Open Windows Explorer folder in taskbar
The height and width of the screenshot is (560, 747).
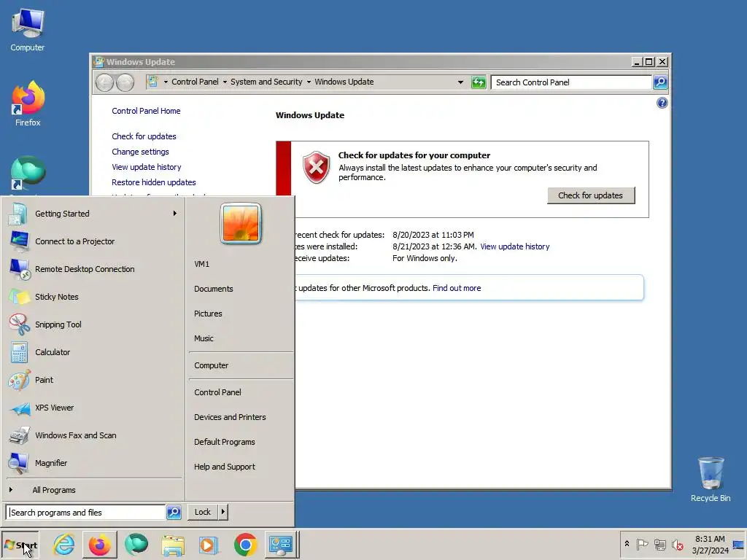click(x=172, y=545)
